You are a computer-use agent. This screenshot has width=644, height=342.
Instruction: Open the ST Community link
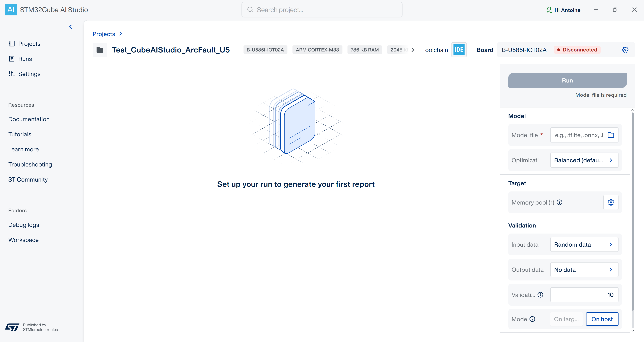tap(28, 180)
